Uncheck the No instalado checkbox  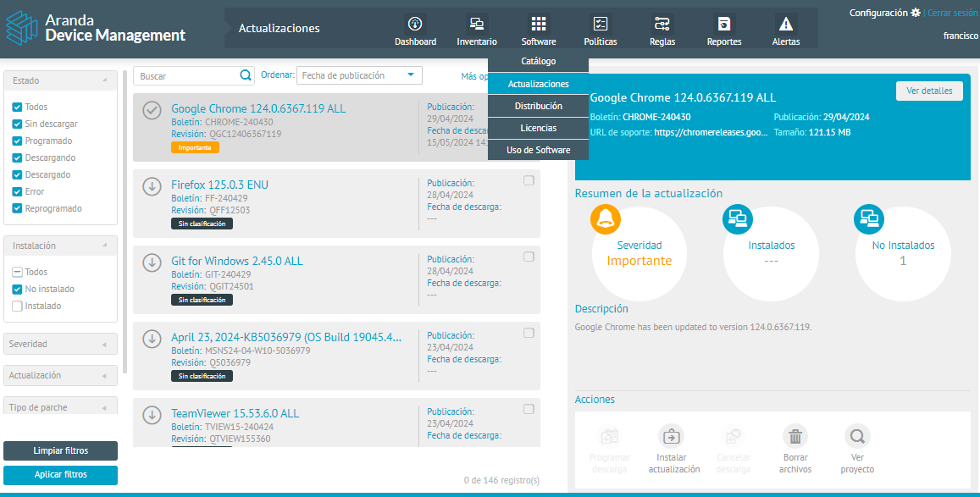pyautogui.click(x=18, y=289)
